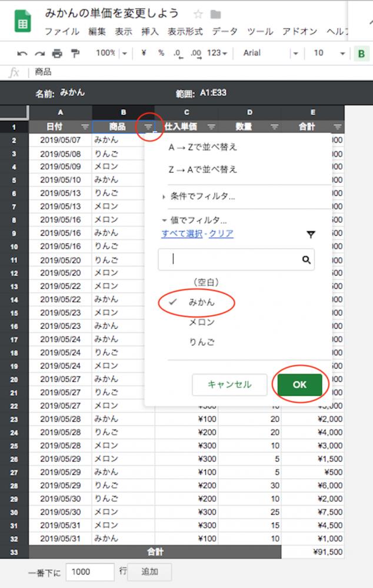Open the データ menu
The height and width of the screenshot is (588, 373).
point(225,31)
